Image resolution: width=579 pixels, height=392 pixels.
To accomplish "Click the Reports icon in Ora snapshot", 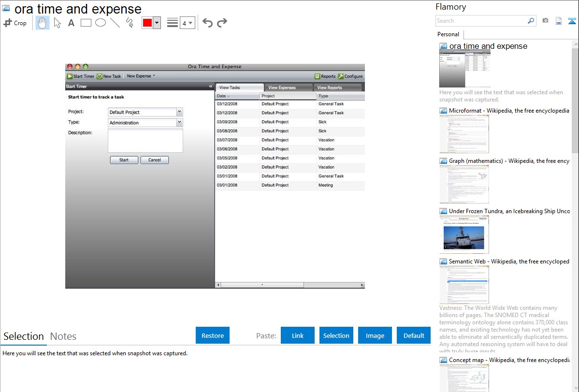I will 317,76.
